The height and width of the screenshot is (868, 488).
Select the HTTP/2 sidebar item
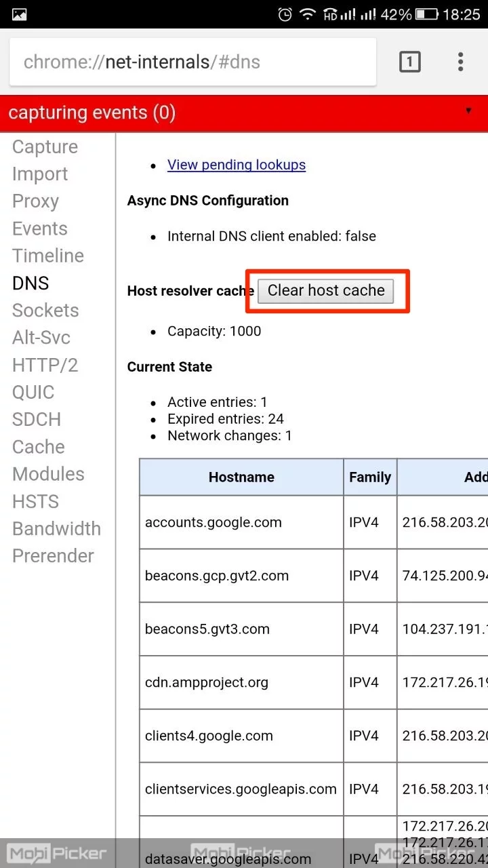[45, 365]
